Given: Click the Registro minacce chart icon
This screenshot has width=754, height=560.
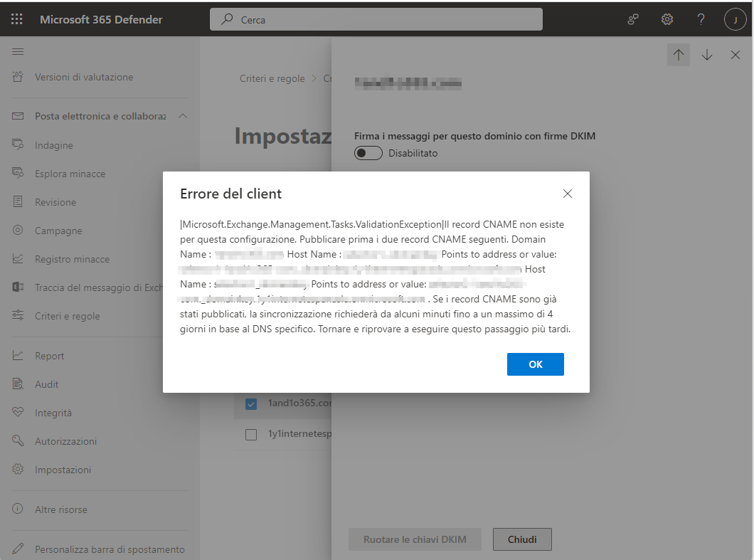Looking at the screenshot, I should (18, 259).
